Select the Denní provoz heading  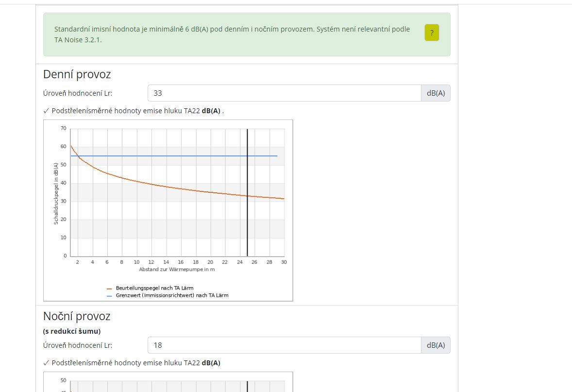coord(77,74)
